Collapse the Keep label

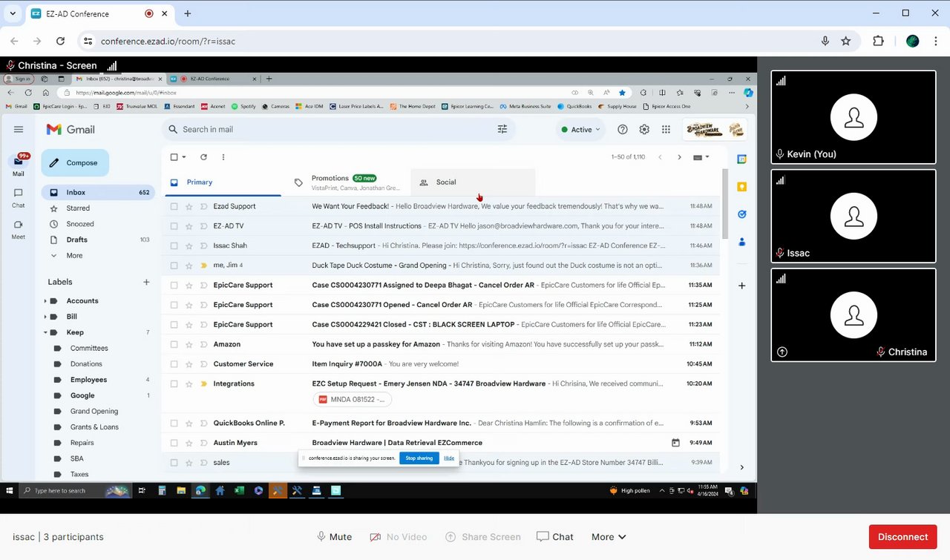[x=45, y=332]
